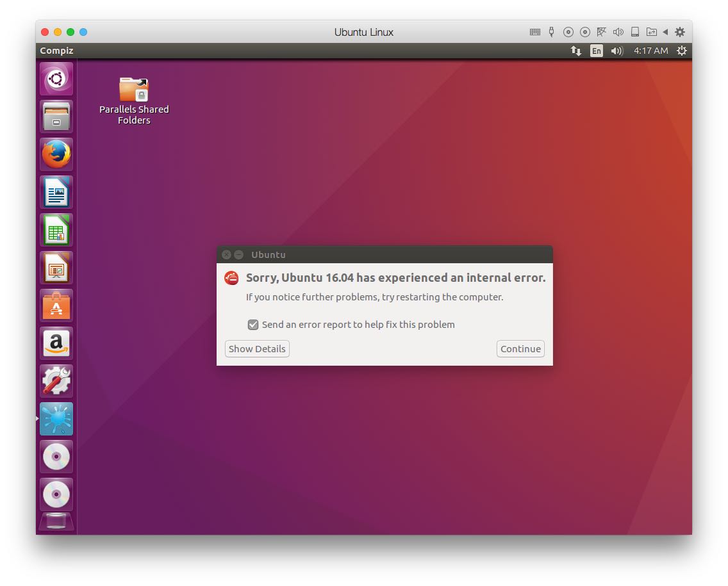
Task: Click the first CD/DVD drive icon in Parallels bar
Action: tap(568, 32)
